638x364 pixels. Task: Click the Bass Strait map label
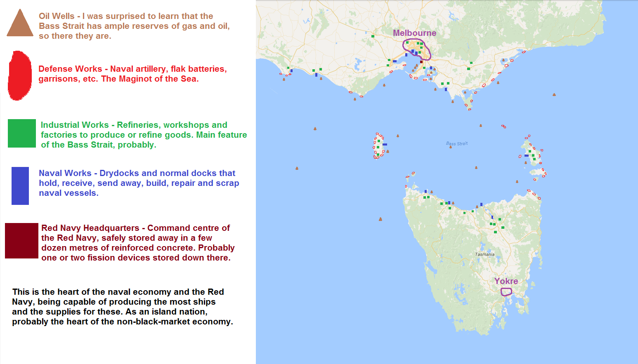pyautogui.click(x=457, y=143)
